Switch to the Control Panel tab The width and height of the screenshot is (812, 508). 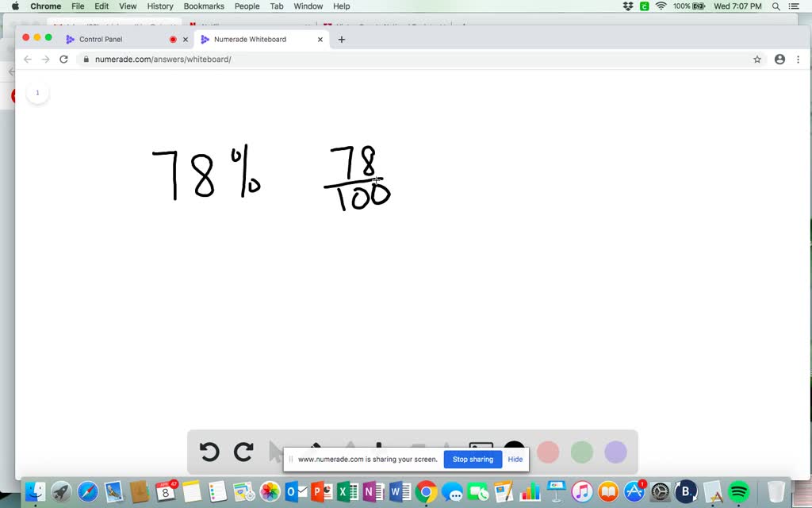point(101,38)
